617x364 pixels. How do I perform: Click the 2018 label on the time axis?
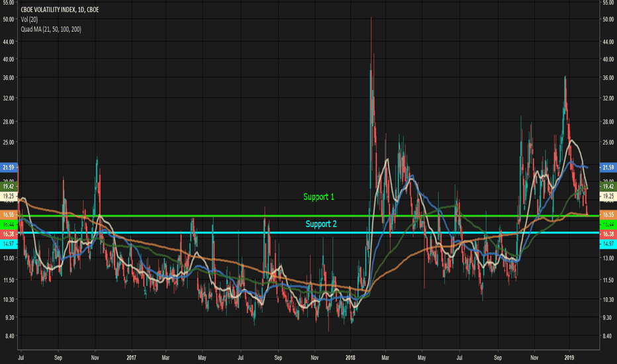tap(350, 357)
